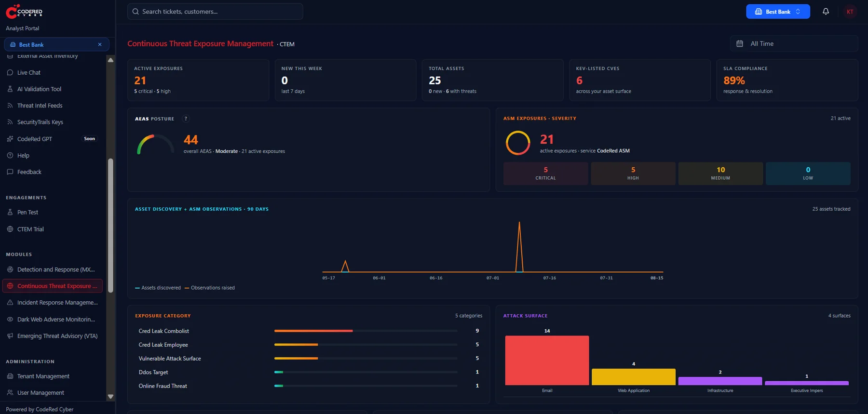Screen dimensions: 868x414
Task: Click the calendar icon beside All Time
Action: pos(740,43)
